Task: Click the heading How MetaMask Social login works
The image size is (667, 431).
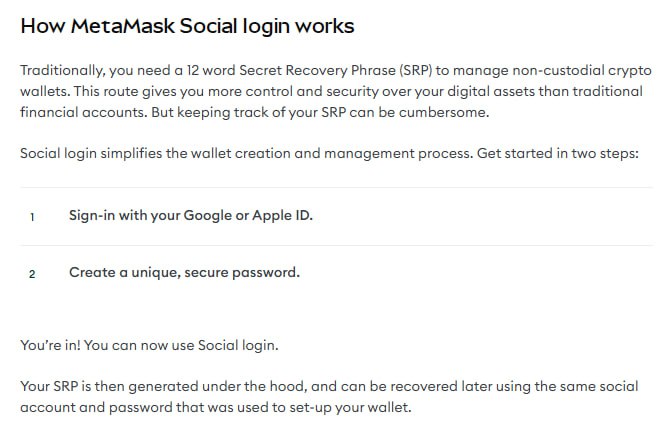Action: point(187,26)
